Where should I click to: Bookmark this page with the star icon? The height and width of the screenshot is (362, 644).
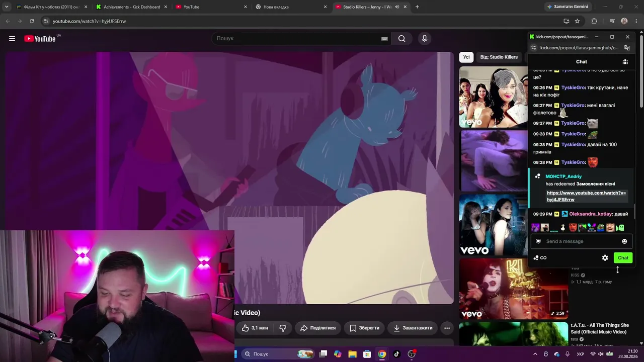[x=577, y=21]
